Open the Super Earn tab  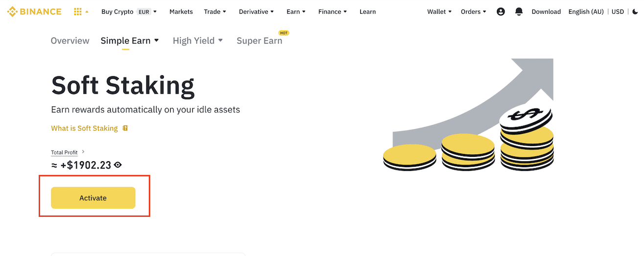coord(259,41)
